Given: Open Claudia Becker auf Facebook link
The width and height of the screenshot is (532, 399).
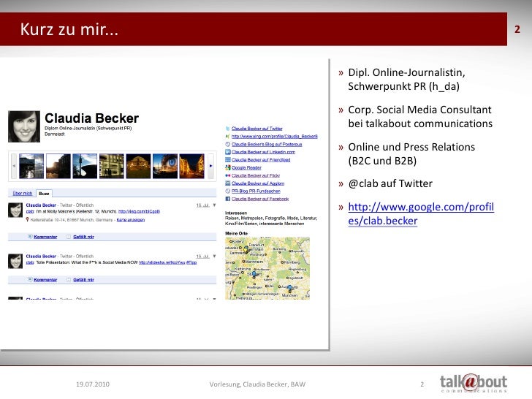Looking at the screenshot, I should pos(260,199).
